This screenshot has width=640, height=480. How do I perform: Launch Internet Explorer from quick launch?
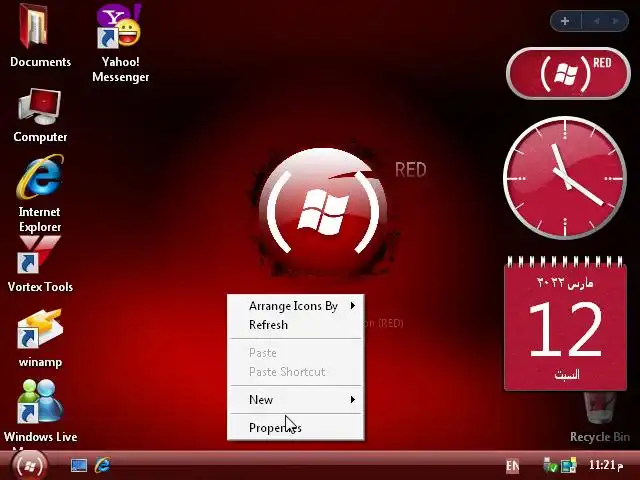[102, 465]
